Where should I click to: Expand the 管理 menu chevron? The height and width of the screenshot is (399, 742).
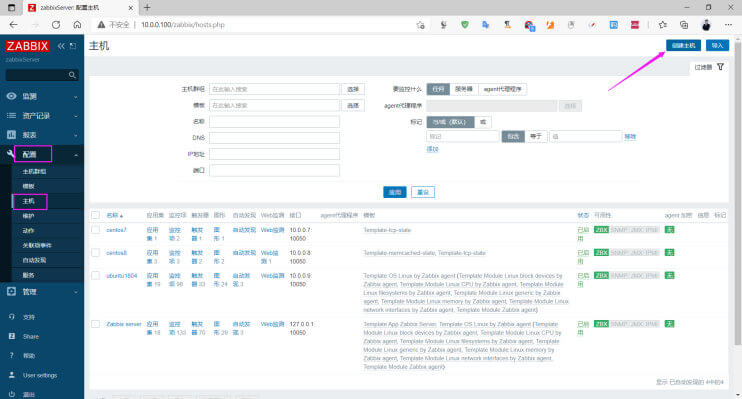[x=76, y=292]
